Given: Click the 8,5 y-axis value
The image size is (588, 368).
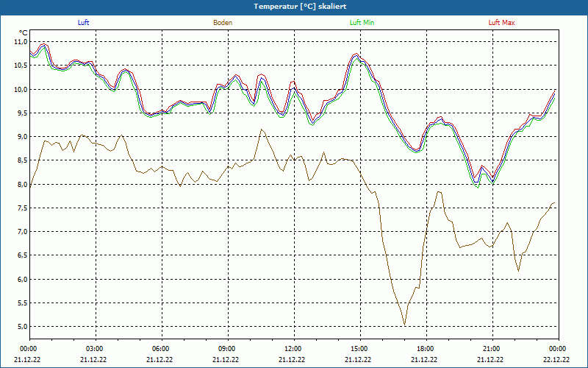Looking at the screenshot, I should [x=22, y=160].
